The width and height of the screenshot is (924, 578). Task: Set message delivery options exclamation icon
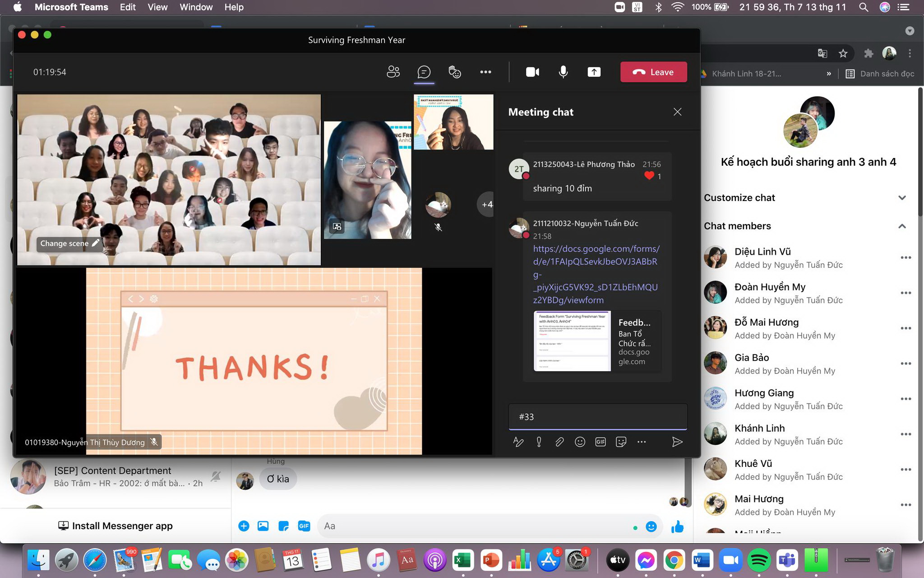coord(539,442)
